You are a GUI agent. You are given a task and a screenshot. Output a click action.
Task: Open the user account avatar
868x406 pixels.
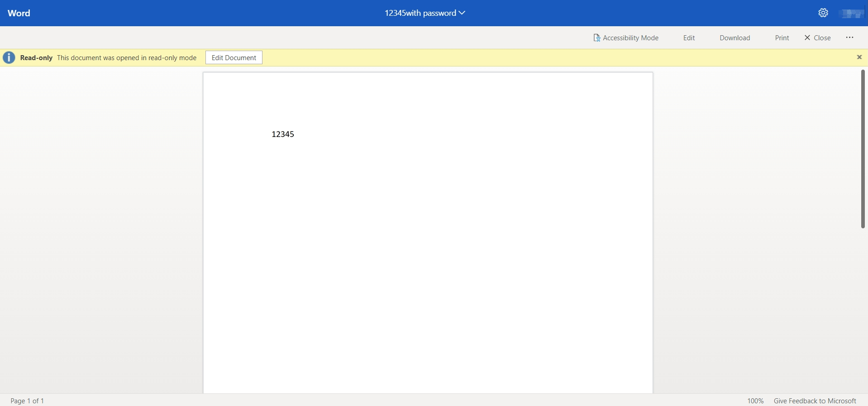coord(851,14)
